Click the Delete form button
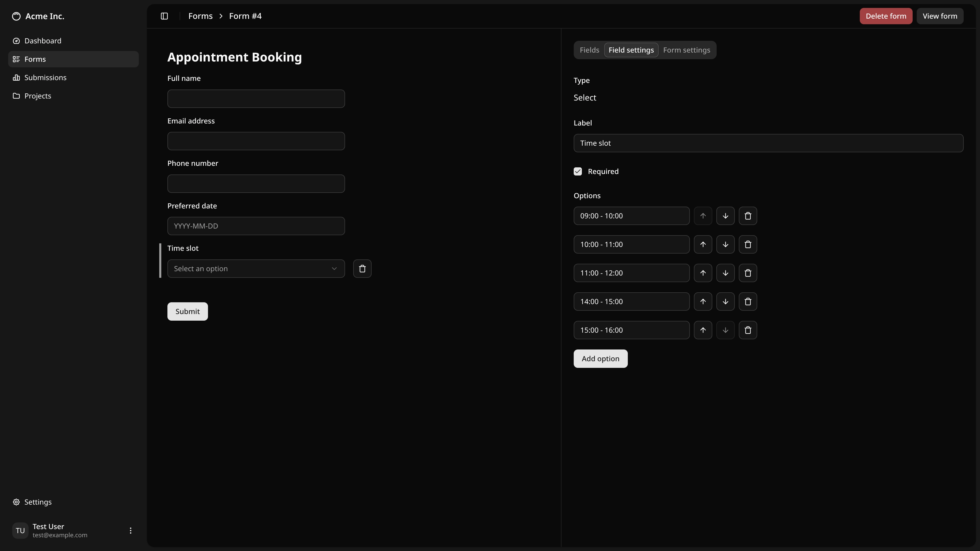The image size is (980, 551). (x=886, y=16)
